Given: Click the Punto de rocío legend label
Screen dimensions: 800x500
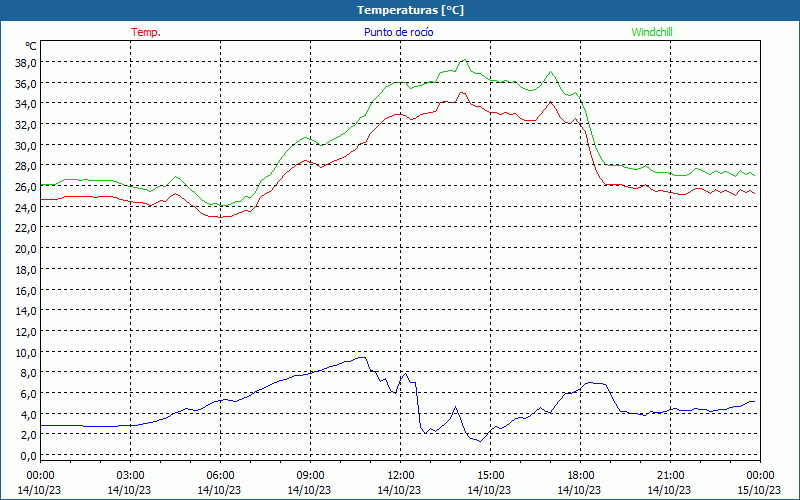Looking at the screenshot, I should [398, 32].
